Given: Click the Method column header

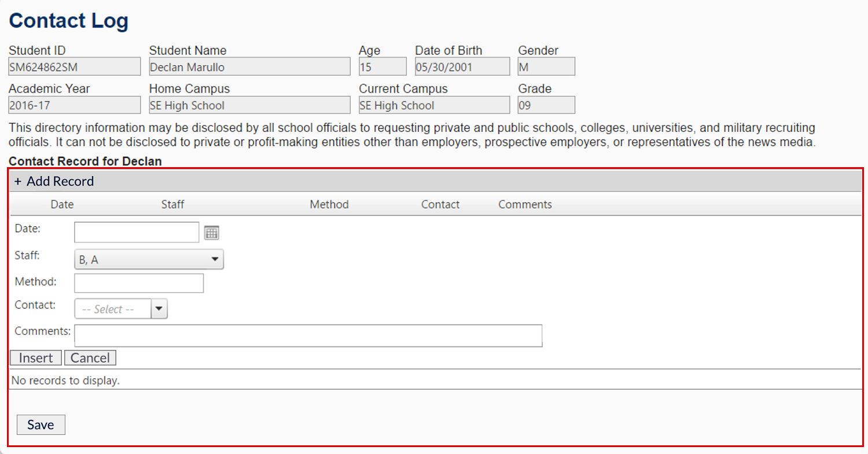Looking at the screenshot, I should point(329,205).
